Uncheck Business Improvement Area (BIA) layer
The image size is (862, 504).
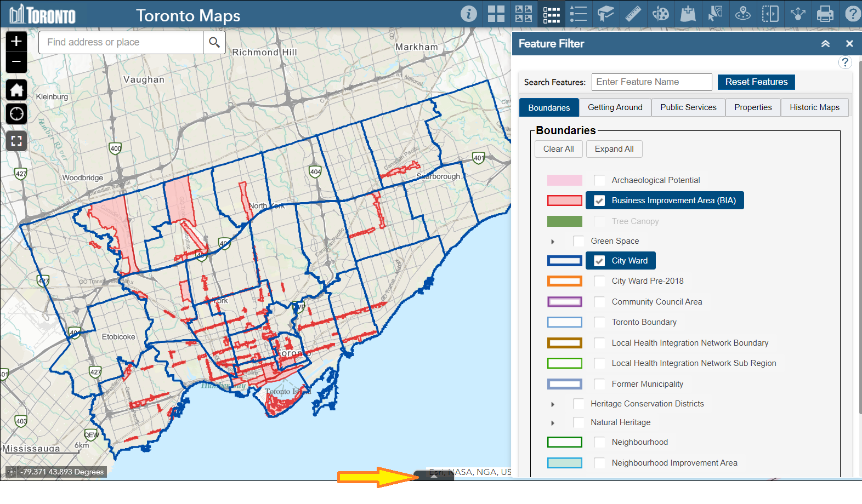pos(599,201)
